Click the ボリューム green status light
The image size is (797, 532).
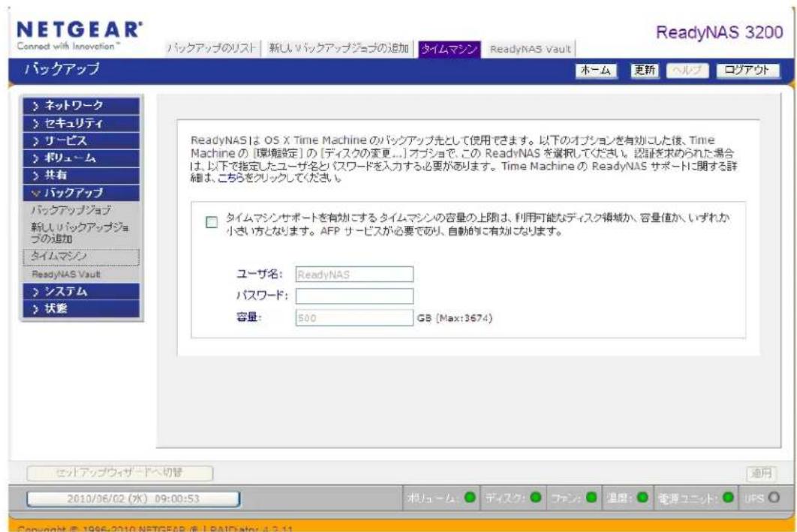pos(470,497)
